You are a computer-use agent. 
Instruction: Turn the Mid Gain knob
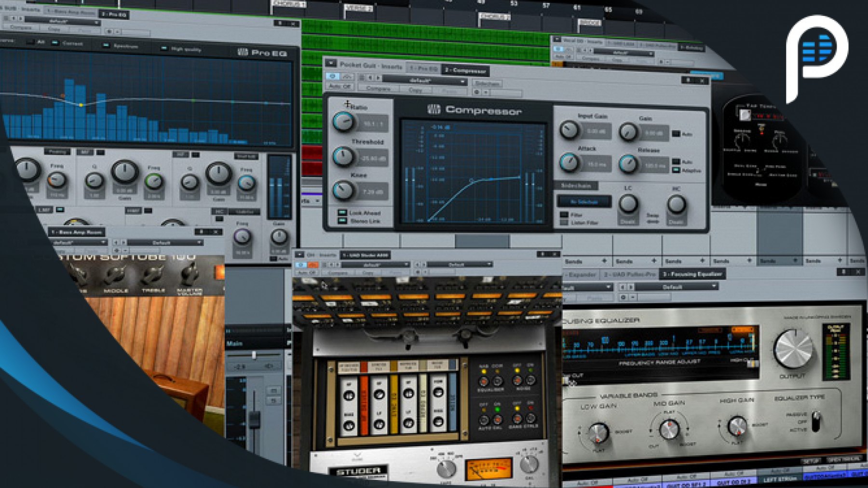pyautogui.click(x=669, y=429)
